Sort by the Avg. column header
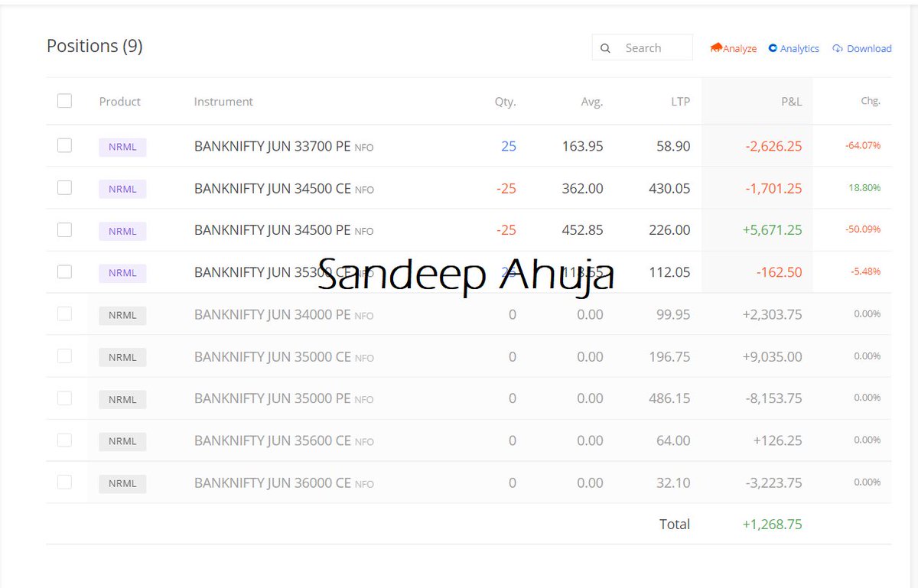 point(592,101)
